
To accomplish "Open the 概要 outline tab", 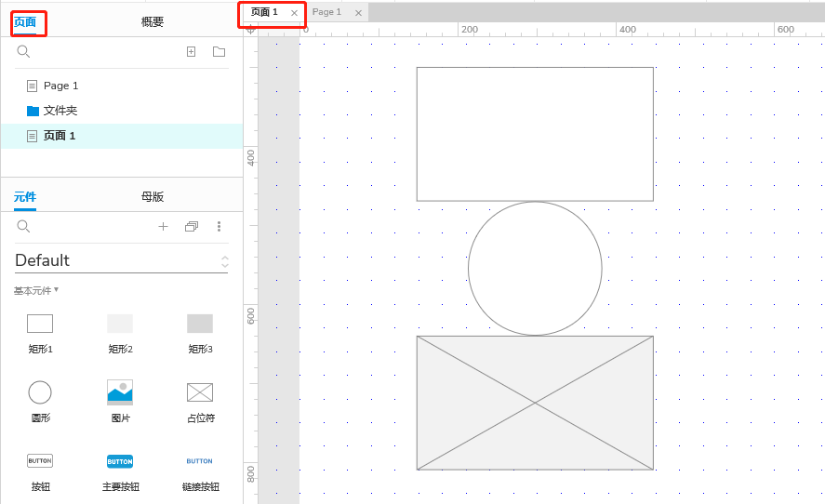I will [x=153, y=22].
